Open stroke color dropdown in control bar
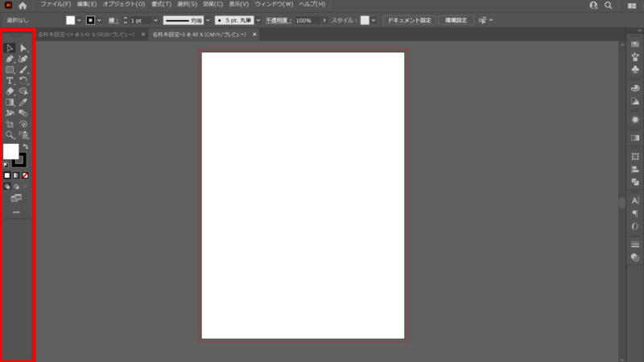 pyautogui.click(x=99, y=20)
